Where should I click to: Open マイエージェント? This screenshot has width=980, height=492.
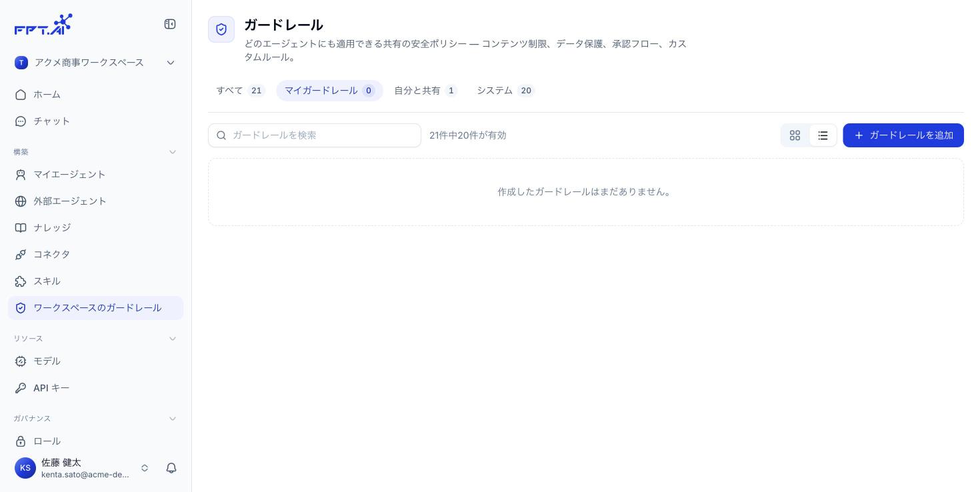pyautogui.click(x=95, y=175)
